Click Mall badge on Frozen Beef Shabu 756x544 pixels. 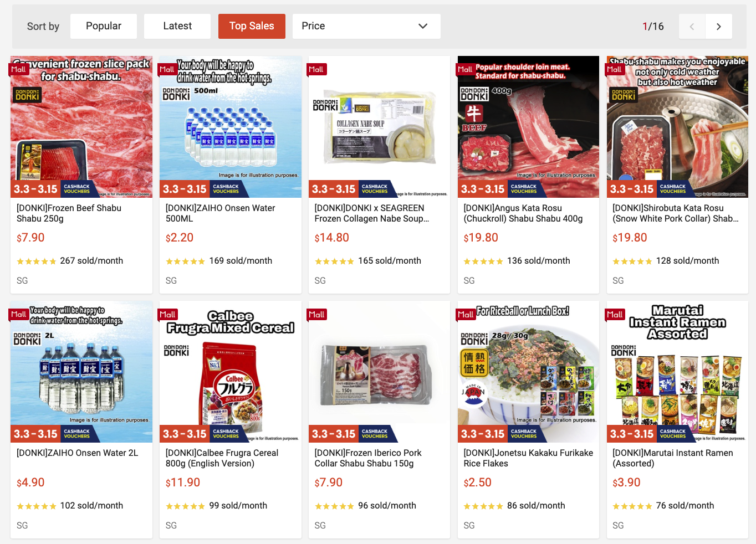click(18, 69)
